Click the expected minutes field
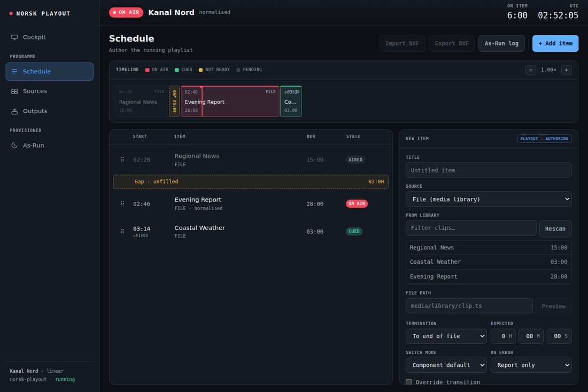This screenshot has width=588, height=392. [531, 336]
